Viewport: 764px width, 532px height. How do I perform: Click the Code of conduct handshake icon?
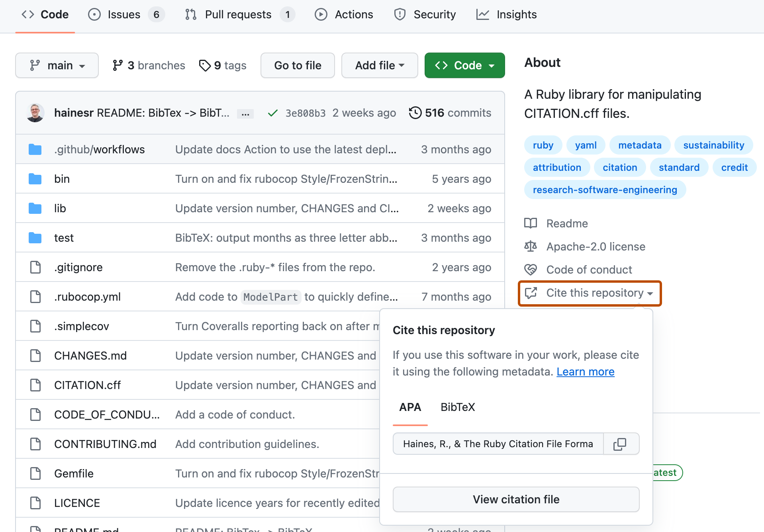tap(531, 270)
